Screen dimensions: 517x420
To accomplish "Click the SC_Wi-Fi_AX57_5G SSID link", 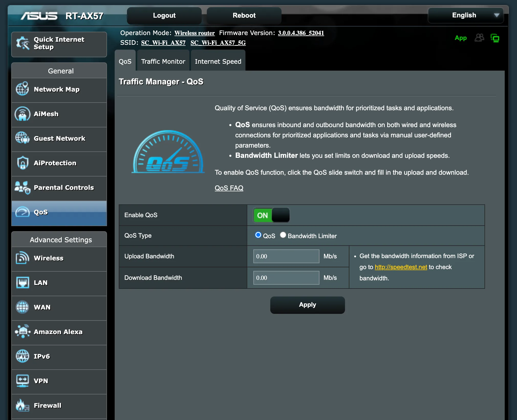I will [x=218, y=43].
